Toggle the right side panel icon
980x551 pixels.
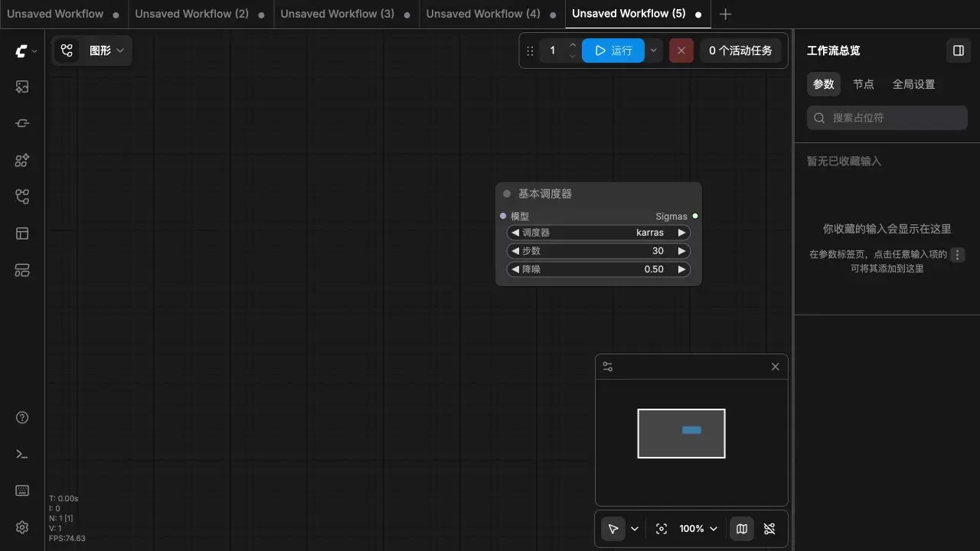click(x=959, y=51)
